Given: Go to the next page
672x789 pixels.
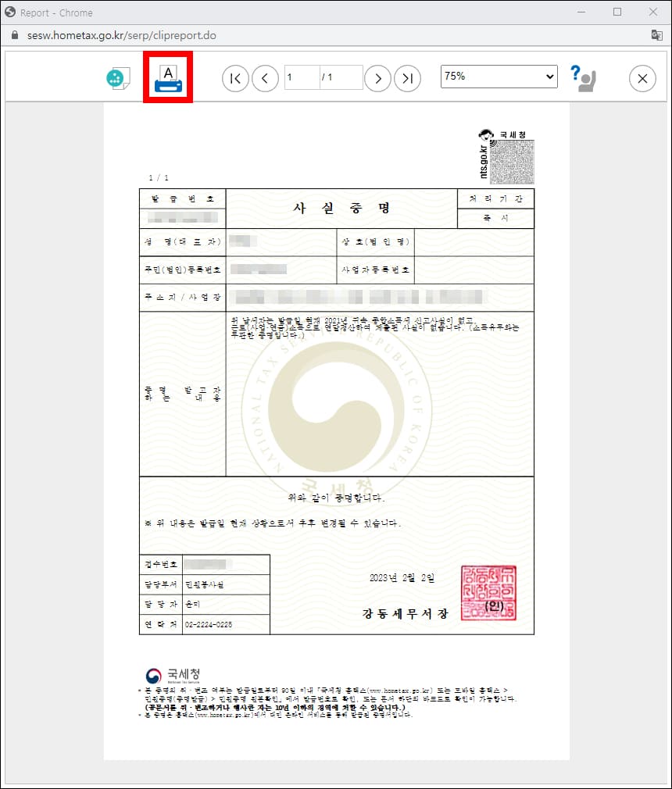Looking at the screenshot, I should pos(377,78).
